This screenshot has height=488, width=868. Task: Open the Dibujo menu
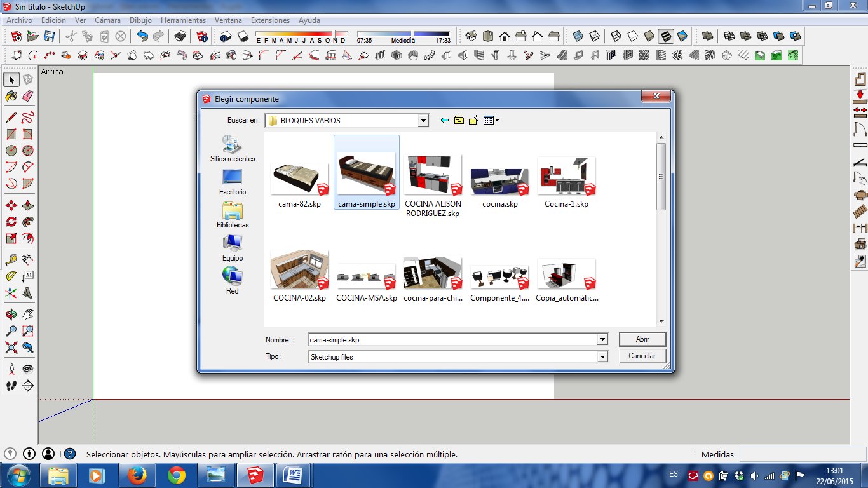pyautogui.click(x=140, y=20)
